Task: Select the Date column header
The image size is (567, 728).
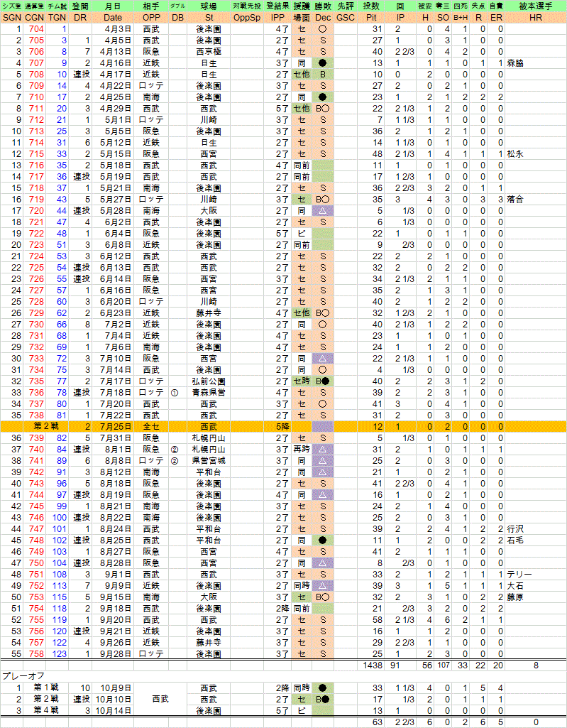Action: 113,18
